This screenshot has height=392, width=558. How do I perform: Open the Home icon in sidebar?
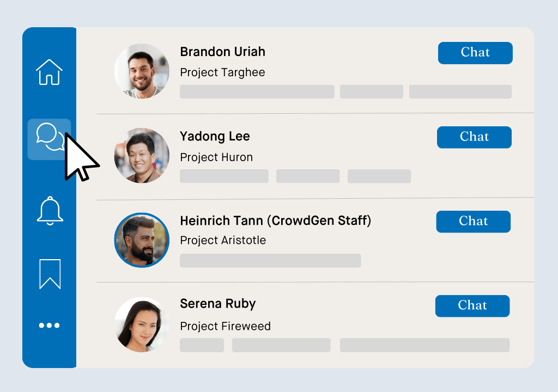pos(50,71)
